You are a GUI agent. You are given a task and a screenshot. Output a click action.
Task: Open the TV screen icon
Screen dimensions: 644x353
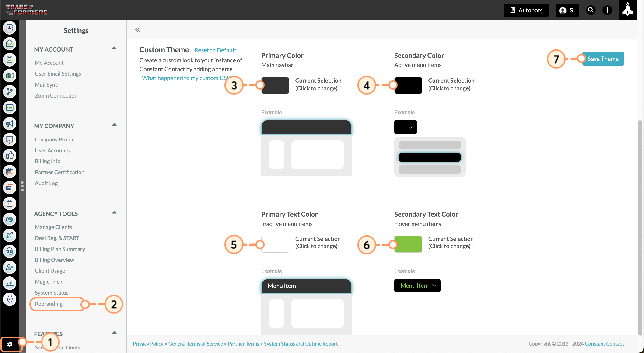(10, 172)
